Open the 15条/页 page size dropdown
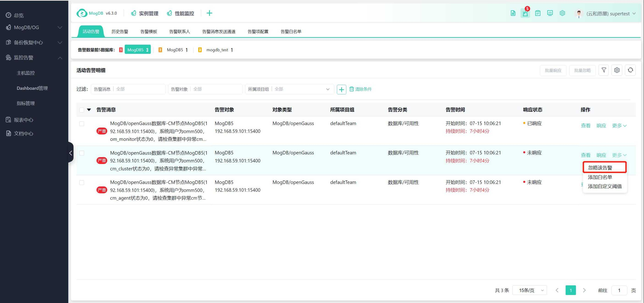 coord(529,290)
